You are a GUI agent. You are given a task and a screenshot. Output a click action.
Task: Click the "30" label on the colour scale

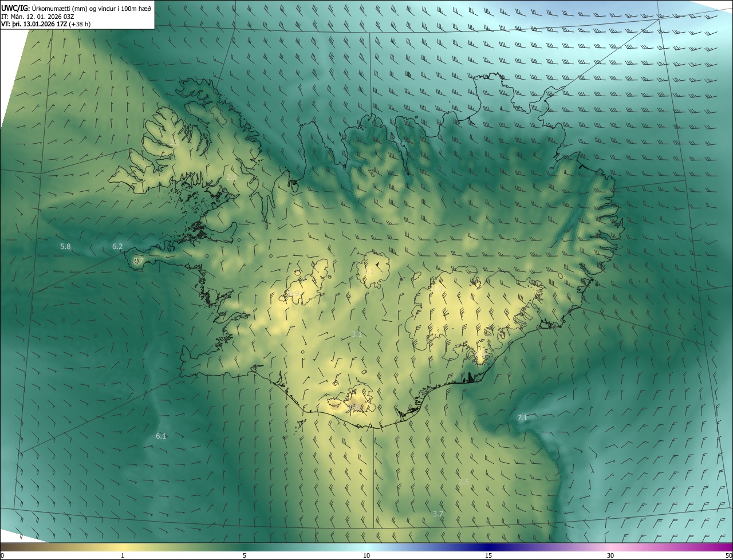click(x=610, y=556)
